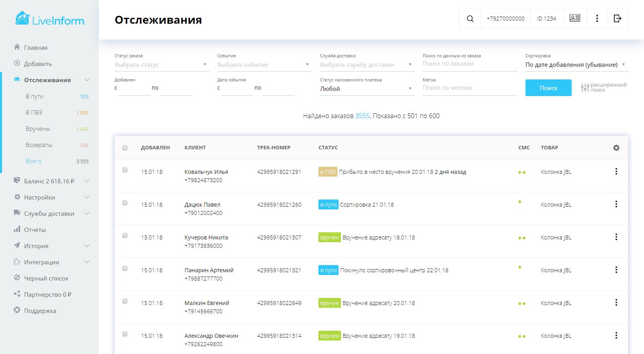Toggle the select-all checkbox in table header
644x354 pixels.
[125, 148]
